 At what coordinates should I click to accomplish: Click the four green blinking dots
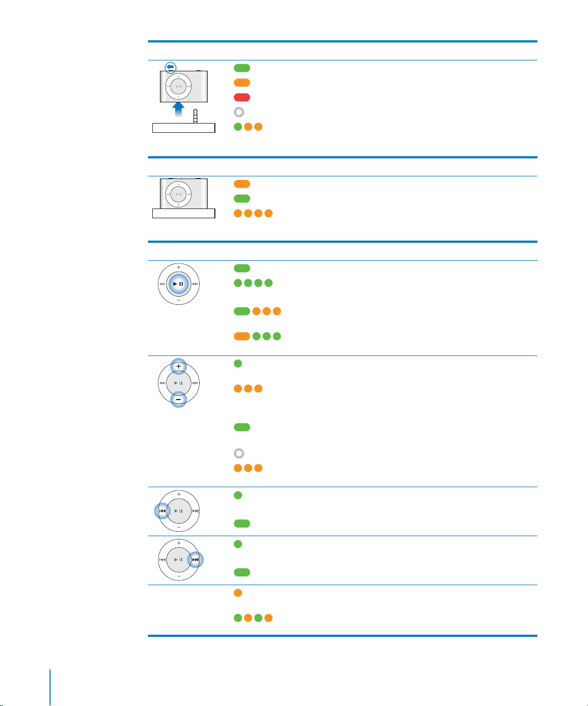tap(253, 283)
